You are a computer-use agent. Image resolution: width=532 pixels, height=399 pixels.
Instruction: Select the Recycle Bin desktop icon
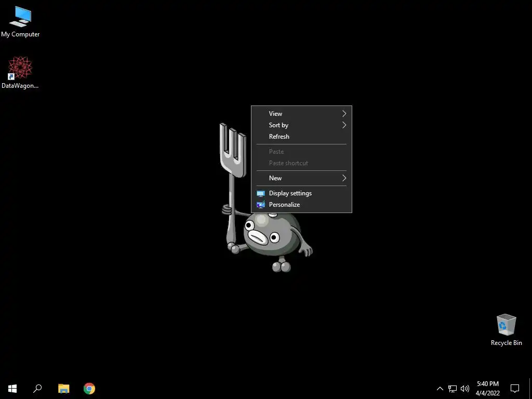tap(506, 330)
